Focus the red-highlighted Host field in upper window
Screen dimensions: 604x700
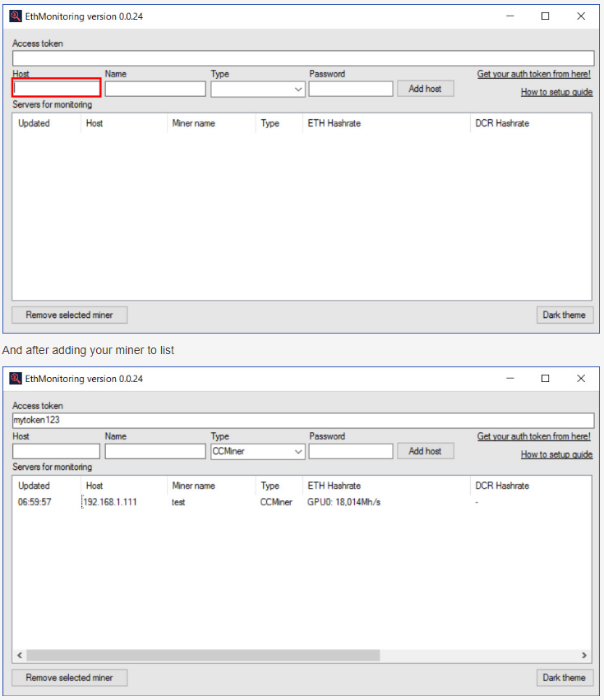[x=56, y=88]
